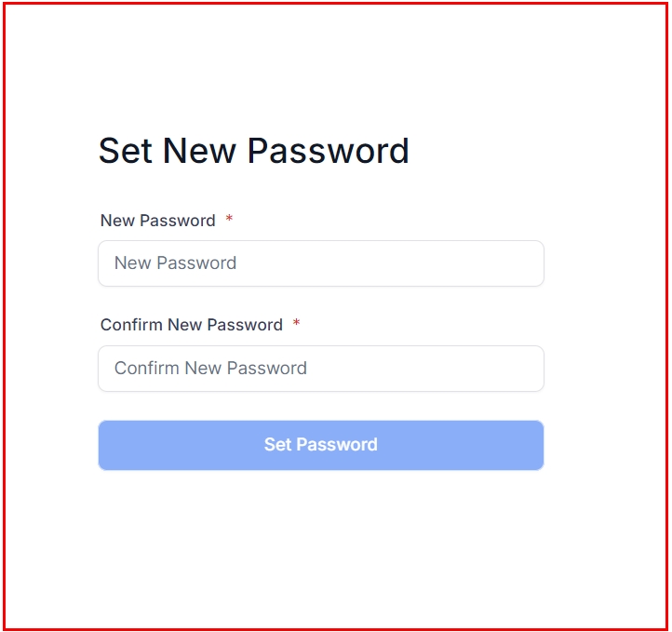This screenshot has width=672, height=632.
Task: Click the red asterisk beside New Password label
Action: coord(229,221)
